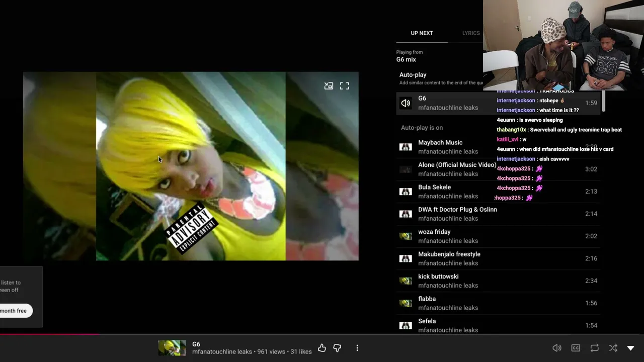Screen dimensions: 644x362
Task: Toggle shuffle in the player bar
Action: [x=613, y=348]
